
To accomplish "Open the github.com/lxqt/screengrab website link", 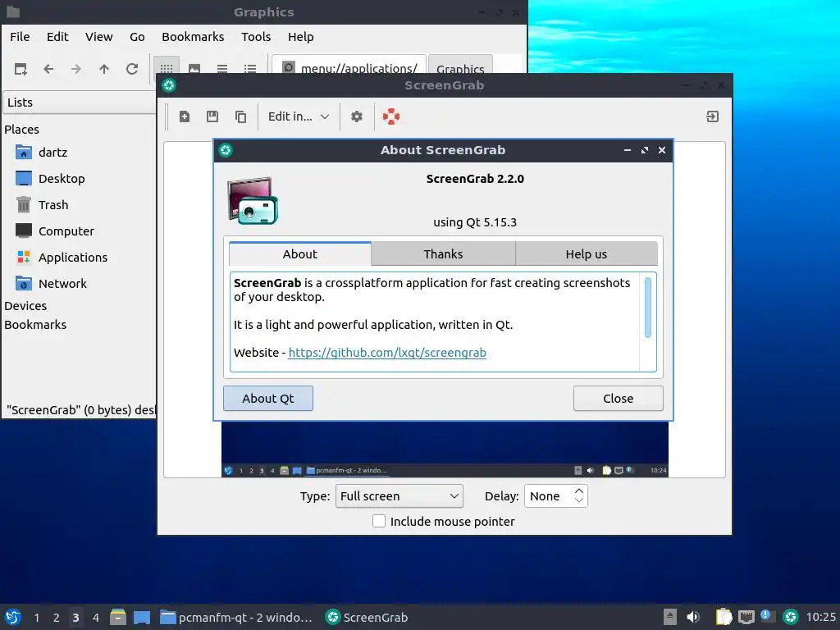I will (x=387, y=353).
